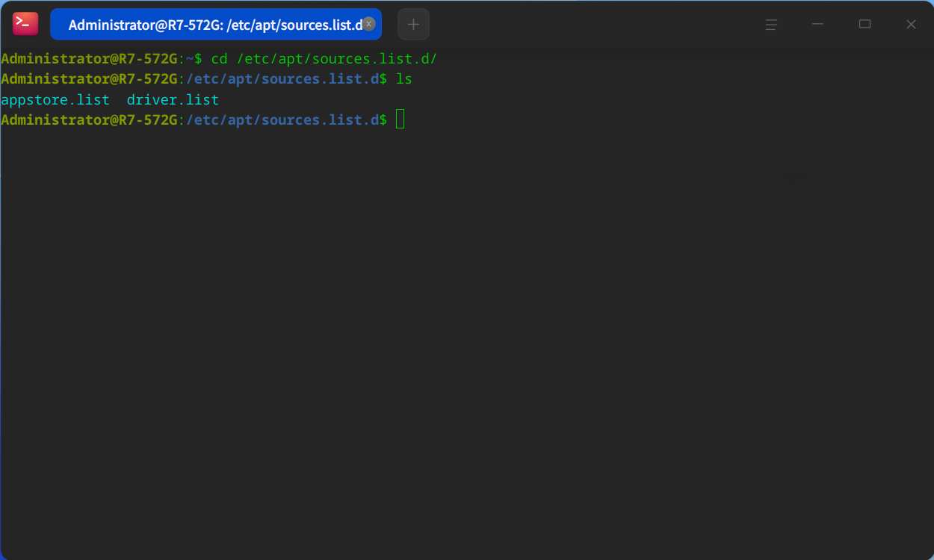Screen dimensions: 934x560
Task: Click the red terminal app icon
Action: click(25, 24)
